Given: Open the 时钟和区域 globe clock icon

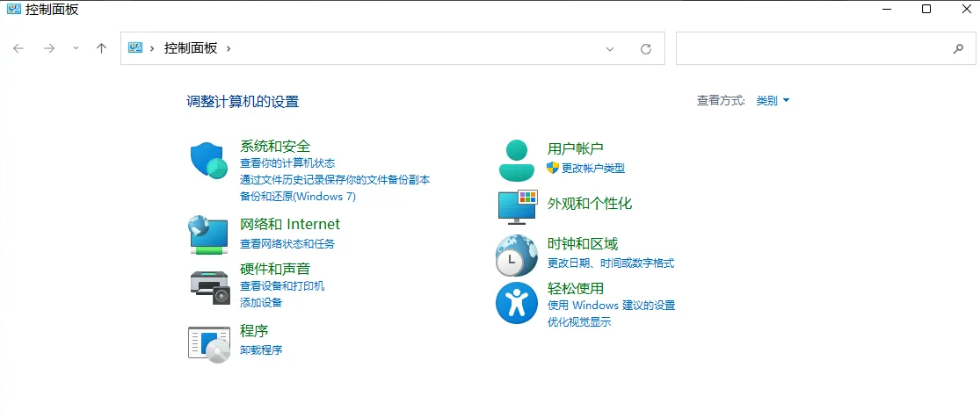Looking at the screenshot, I should [516, 256].
